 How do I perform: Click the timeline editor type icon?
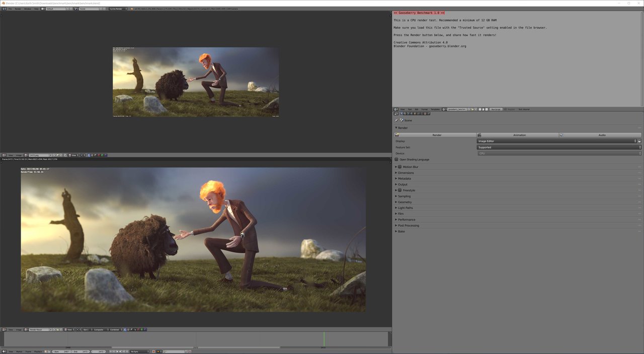(4, 351)
